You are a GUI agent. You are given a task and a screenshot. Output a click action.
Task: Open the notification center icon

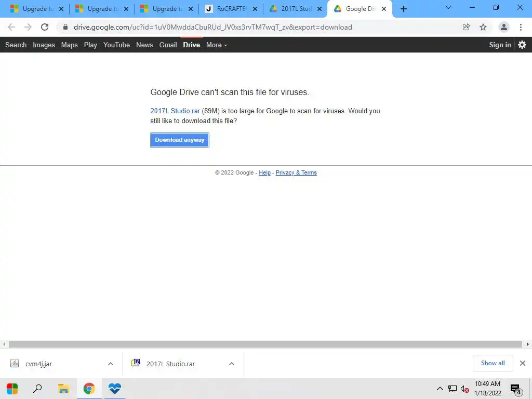point(516,390)
